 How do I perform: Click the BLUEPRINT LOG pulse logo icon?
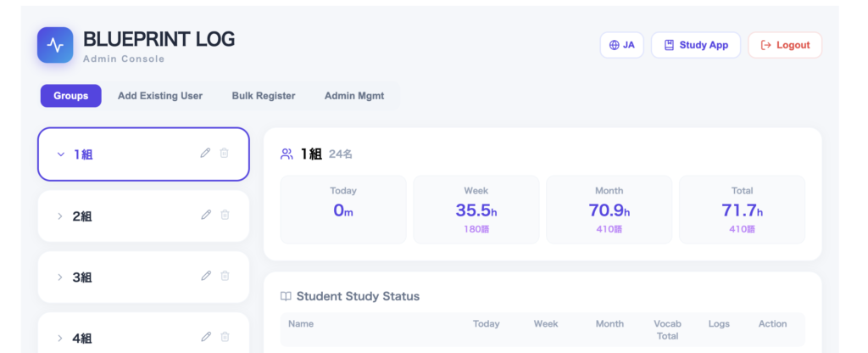[x=55, y=45]
